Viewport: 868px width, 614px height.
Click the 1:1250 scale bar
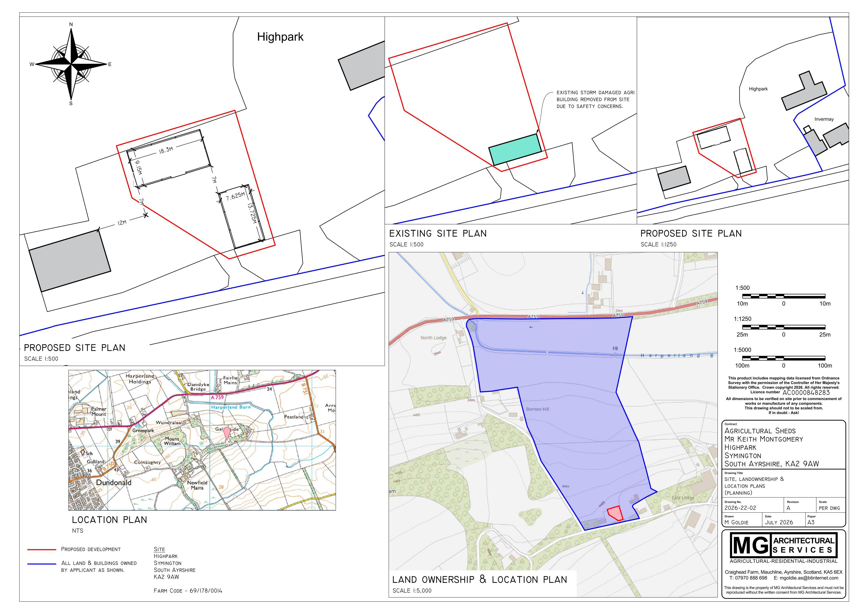(x=784, y=327)
